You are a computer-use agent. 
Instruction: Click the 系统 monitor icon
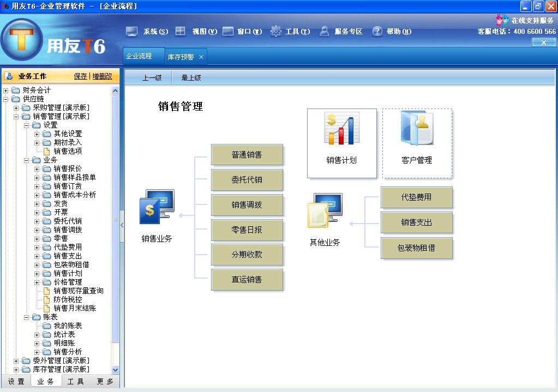[131, 32]
